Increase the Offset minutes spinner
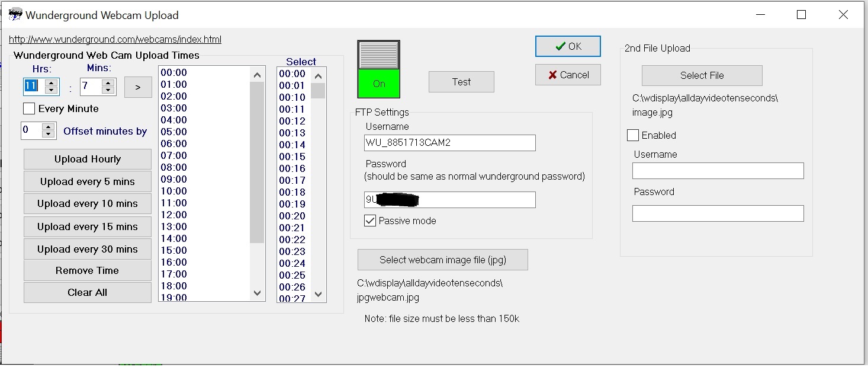868x367 pixels. click(x=49, y=126)
